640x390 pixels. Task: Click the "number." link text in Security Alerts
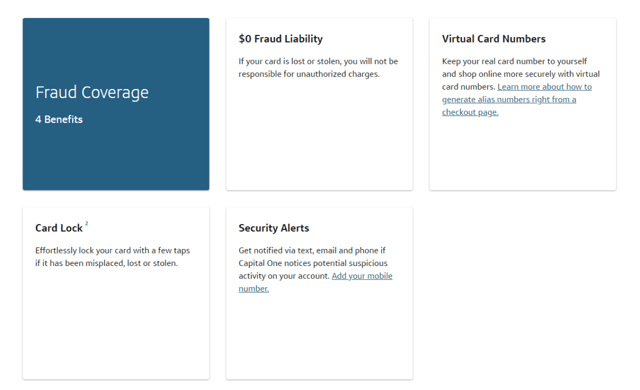253,289
